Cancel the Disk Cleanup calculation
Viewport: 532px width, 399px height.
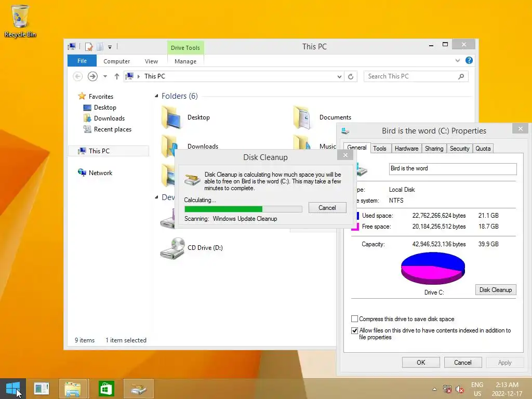click(327, 208)
